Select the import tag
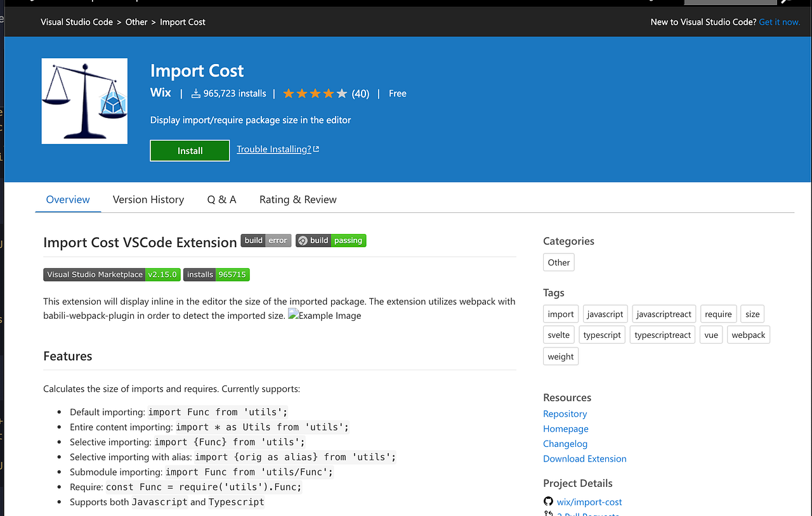The height and width of the screenshot is (516, 812). (561, 314)
